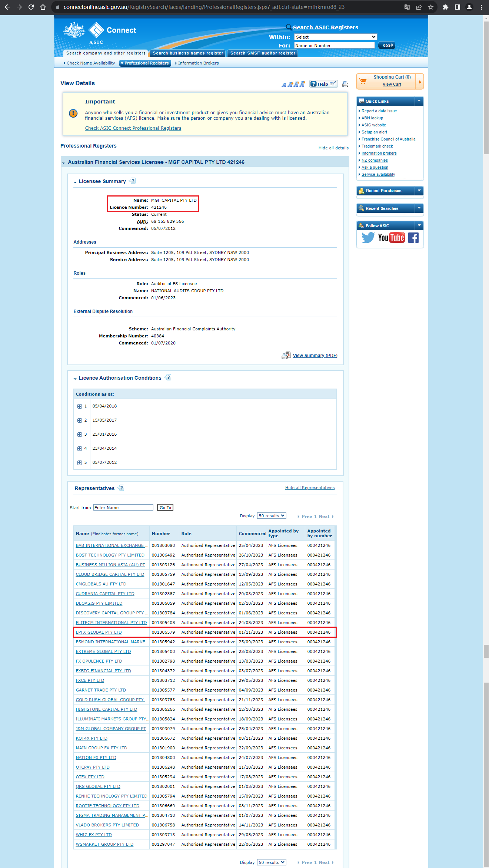The height and width of the screenshot is (868, 489).
Task: Expand the Recent Purchases panel
Action: (x=419, y=191)
